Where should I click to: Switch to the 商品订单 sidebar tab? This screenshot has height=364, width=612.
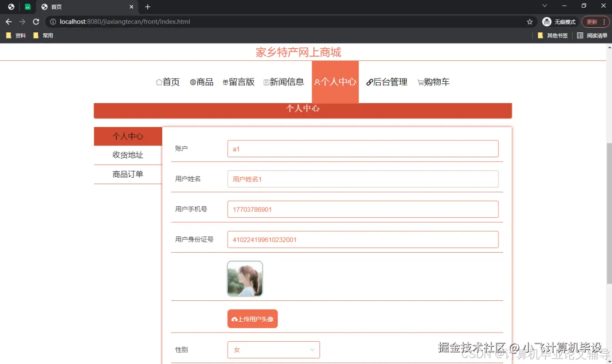128,174
